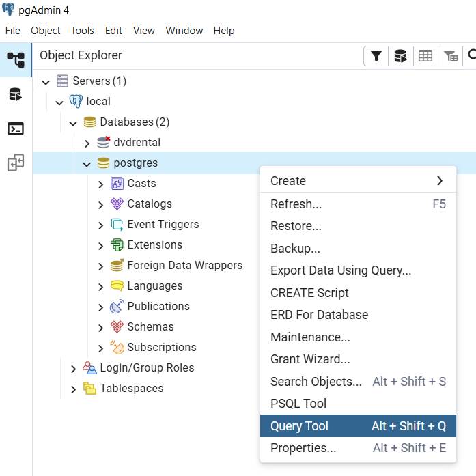Click the Subscriptions node icon

pyautogui.click(x=117, y=348)
